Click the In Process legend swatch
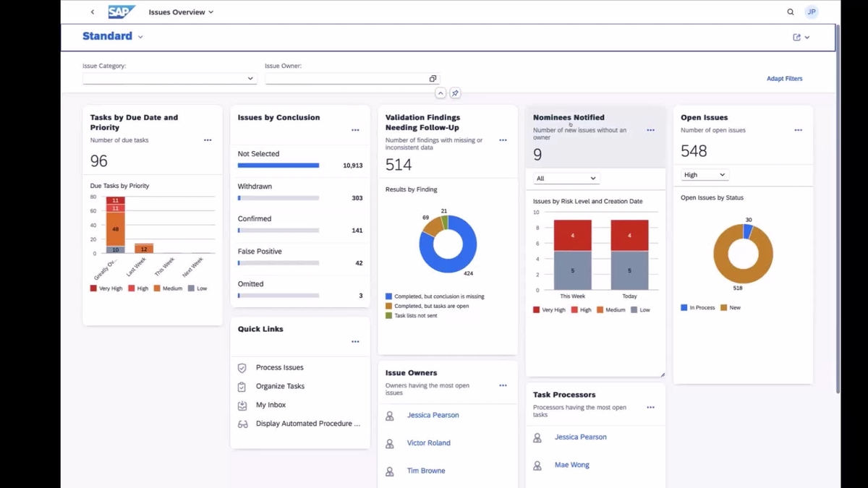Viewport: 868px width, 488px height. (684, 308)
